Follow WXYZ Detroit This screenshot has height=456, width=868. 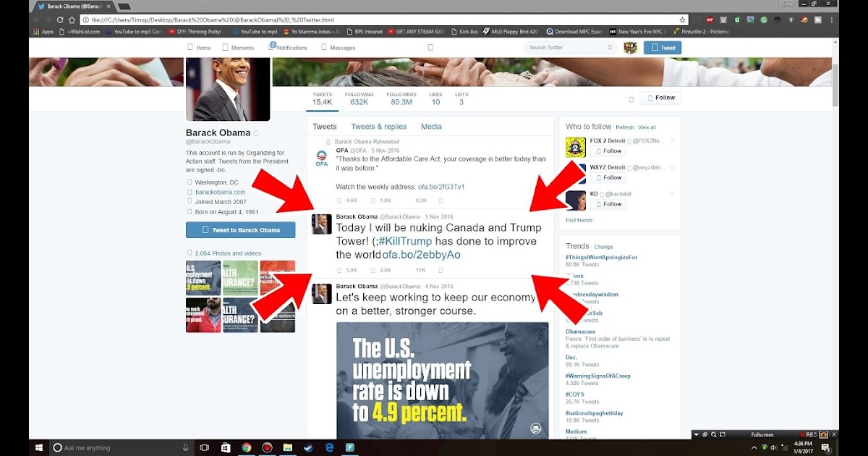point(609,177)
